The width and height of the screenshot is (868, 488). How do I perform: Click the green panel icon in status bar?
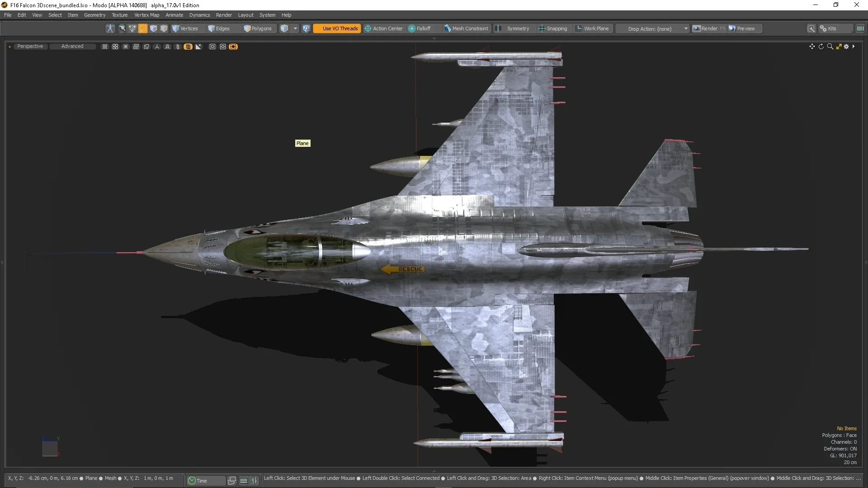click(244, 481)
